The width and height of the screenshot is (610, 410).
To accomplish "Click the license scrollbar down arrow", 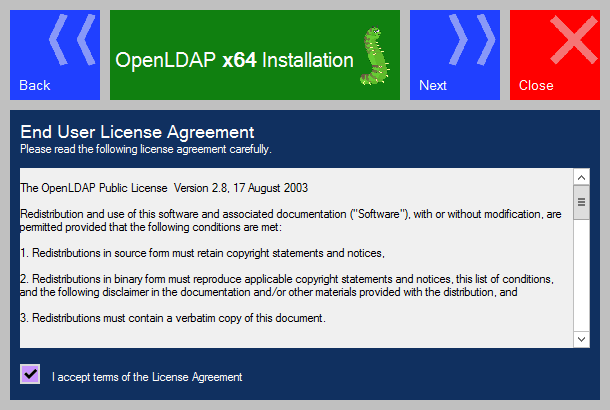I will pyautogui.click(x=581, y=339).
